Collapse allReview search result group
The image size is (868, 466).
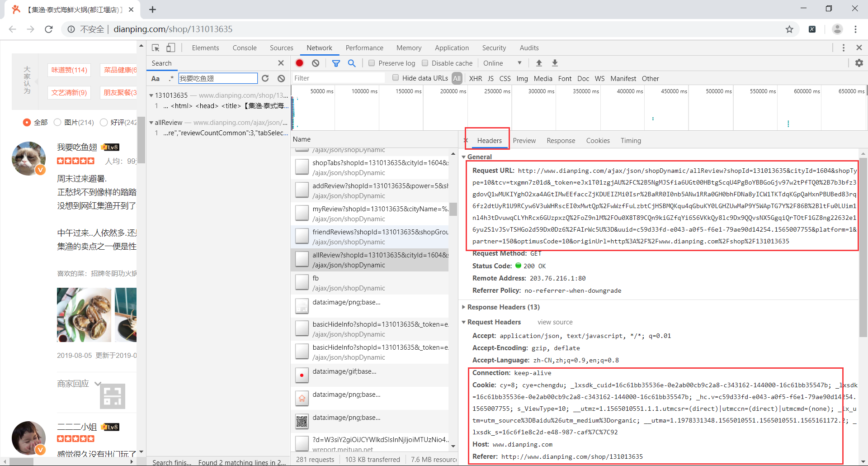(151, 123)
